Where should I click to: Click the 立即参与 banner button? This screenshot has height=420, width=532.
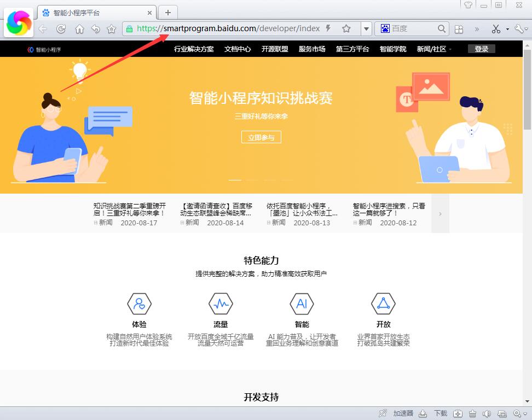coord(261,137)
